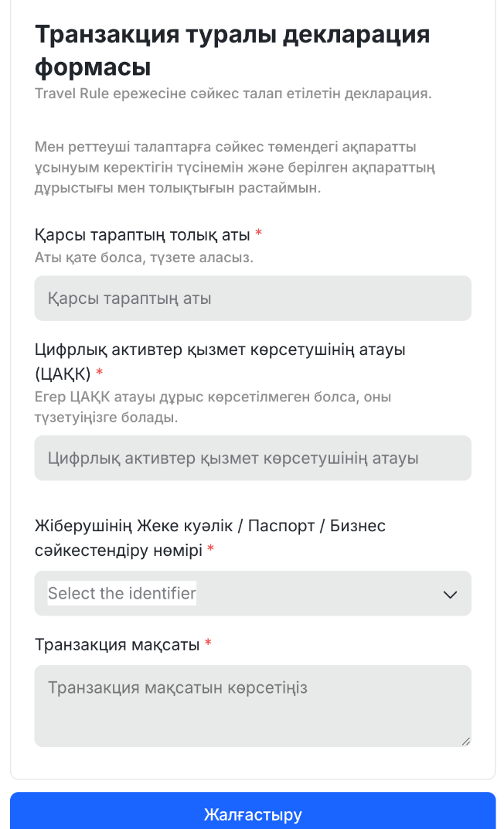Click the red asterisk beside Транзакция мақсаты
Image resolution: width=504 pixels, height=829 pixels.
point(208,644)
